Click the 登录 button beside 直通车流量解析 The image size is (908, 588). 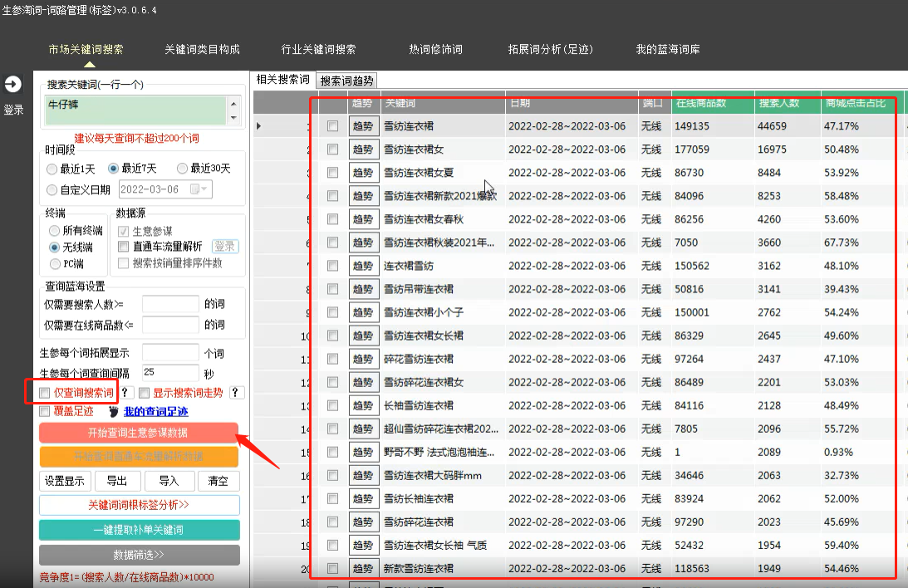point(225,247)
